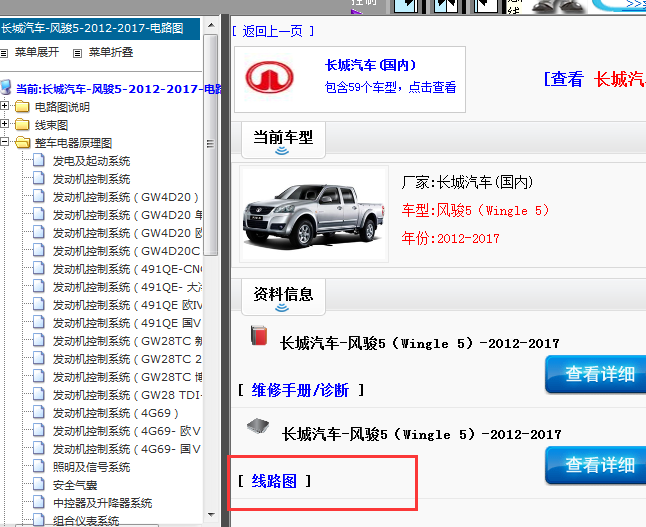
Task: Expand the 线束图 tree node
Action: pos(4,124)
